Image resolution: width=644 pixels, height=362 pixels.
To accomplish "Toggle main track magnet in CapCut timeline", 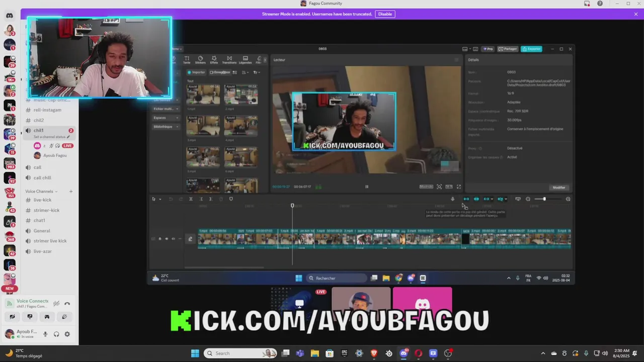I will tap(466, 199).
